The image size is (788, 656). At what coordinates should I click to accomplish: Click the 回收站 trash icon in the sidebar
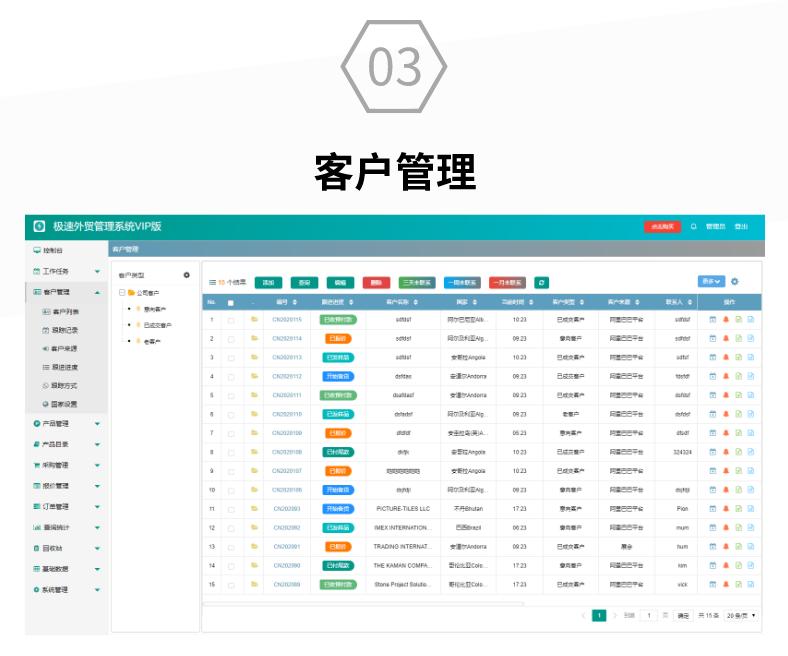tap(37, 548)
